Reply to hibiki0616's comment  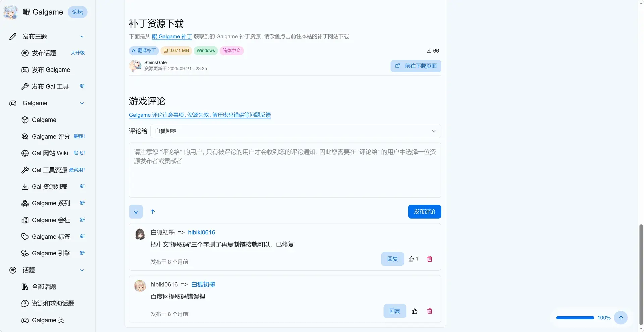(x=395, y=311)
